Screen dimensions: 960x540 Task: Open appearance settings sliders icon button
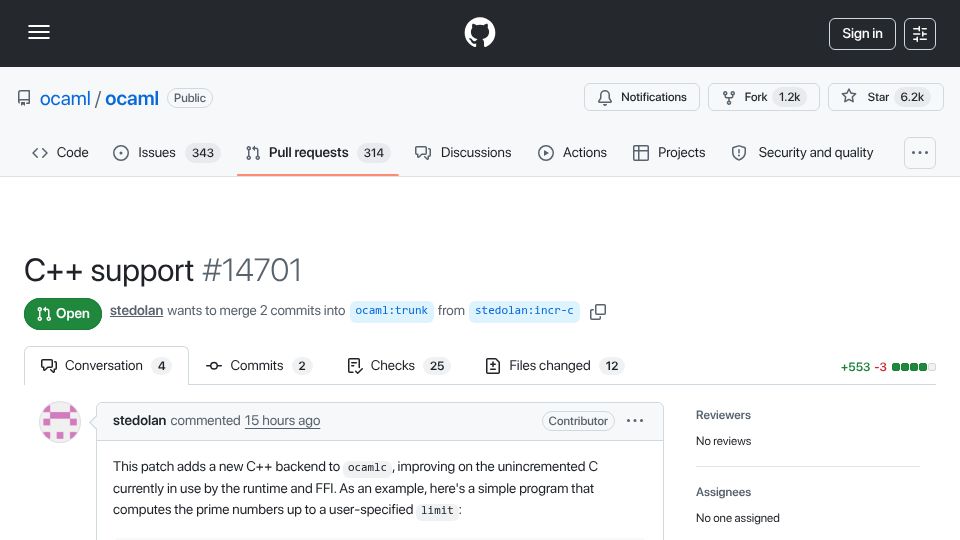(x=920, y=34)
